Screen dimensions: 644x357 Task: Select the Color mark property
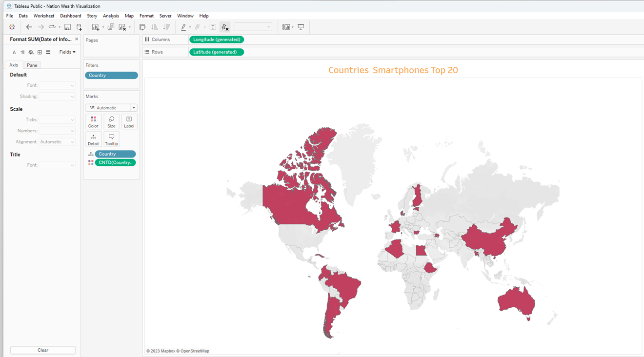coord(93,121)
